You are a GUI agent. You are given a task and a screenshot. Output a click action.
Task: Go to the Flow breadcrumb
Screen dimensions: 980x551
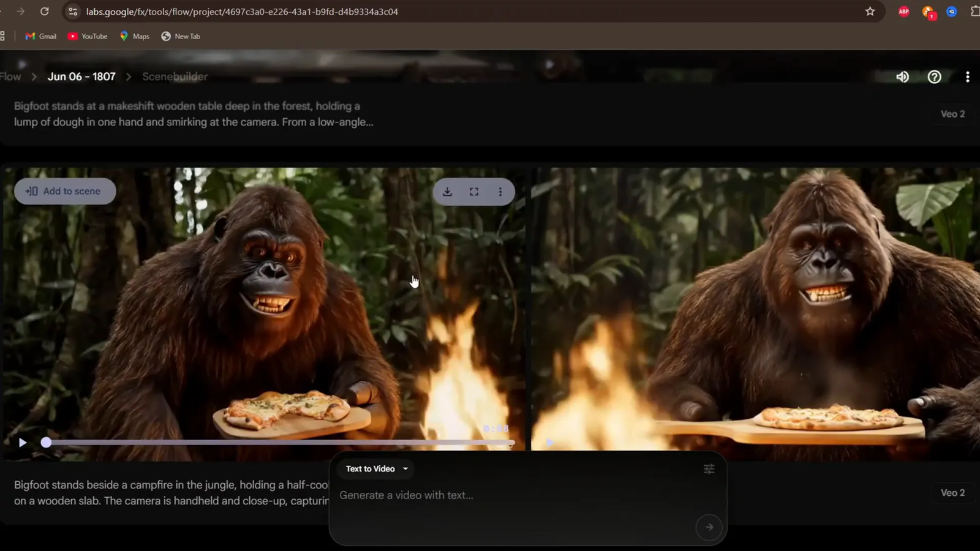pos(10,77)
